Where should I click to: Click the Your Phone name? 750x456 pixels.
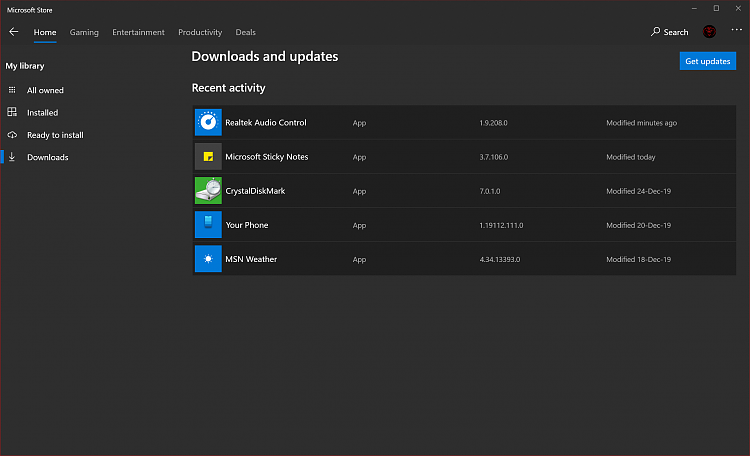(247, 225)
